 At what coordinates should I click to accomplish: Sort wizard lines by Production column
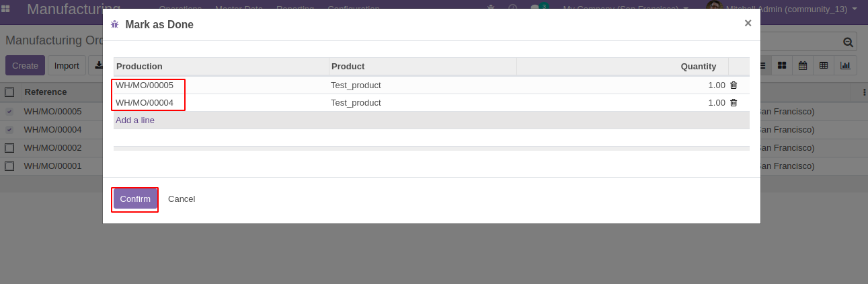[139, 67]
